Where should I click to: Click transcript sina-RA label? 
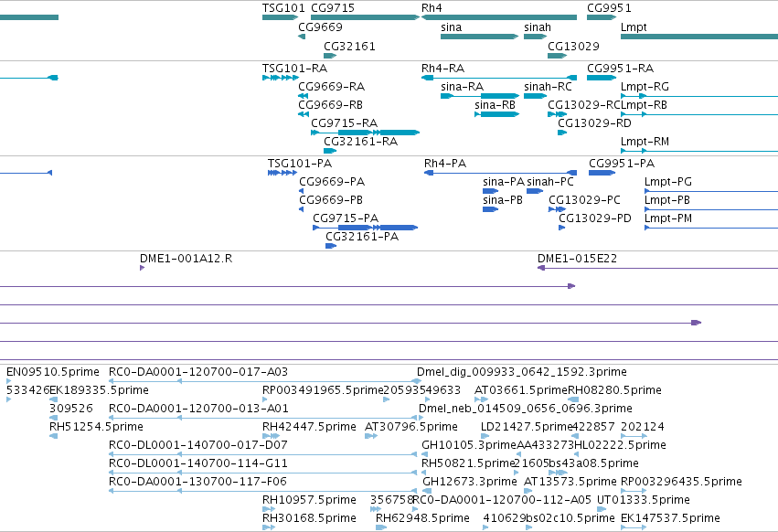pos(462,86)
